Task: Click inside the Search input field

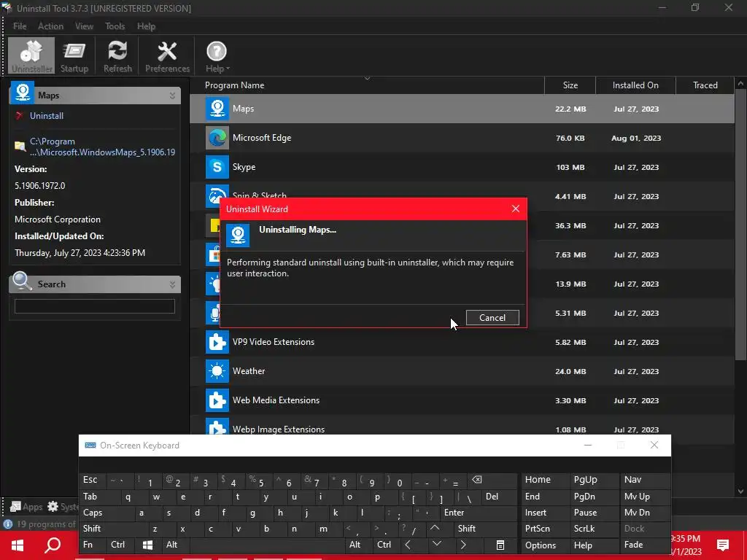Action: (x=94, y=306)
